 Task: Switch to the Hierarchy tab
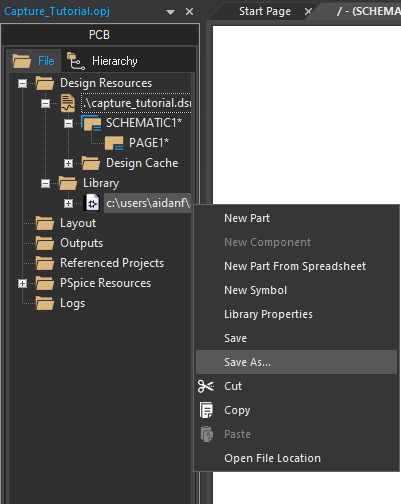pos(102,61)
